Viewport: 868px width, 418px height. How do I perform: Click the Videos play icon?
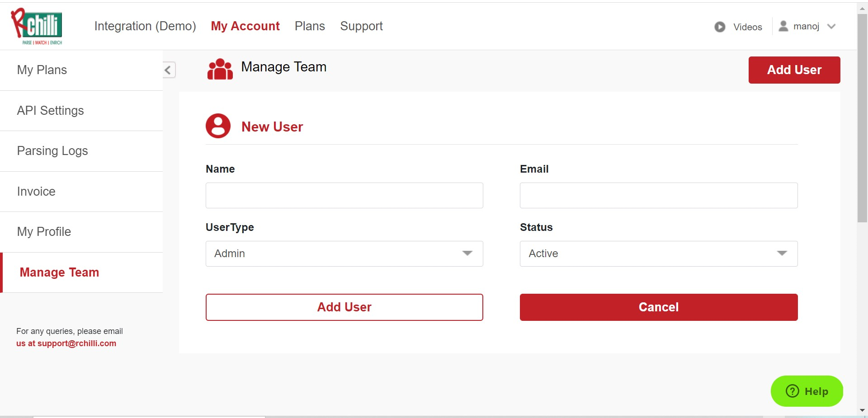(720, 27)
